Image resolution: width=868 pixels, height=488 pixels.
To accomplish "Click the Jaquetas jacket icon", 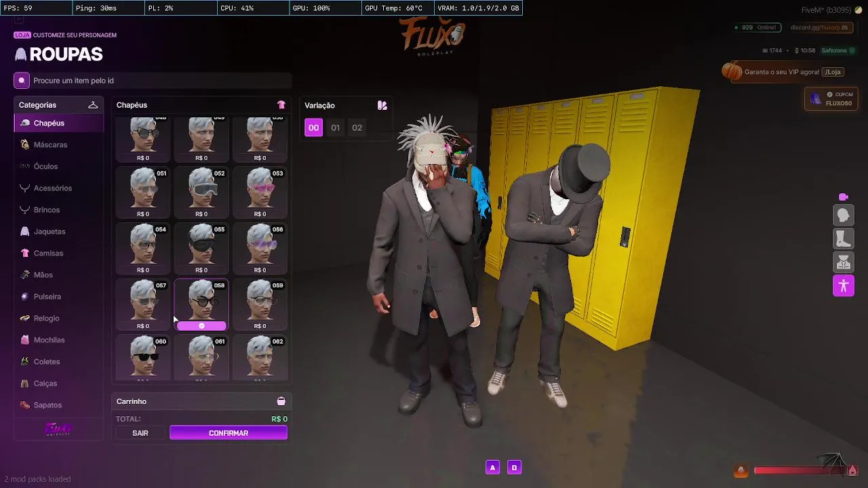I will pos(25,232).
